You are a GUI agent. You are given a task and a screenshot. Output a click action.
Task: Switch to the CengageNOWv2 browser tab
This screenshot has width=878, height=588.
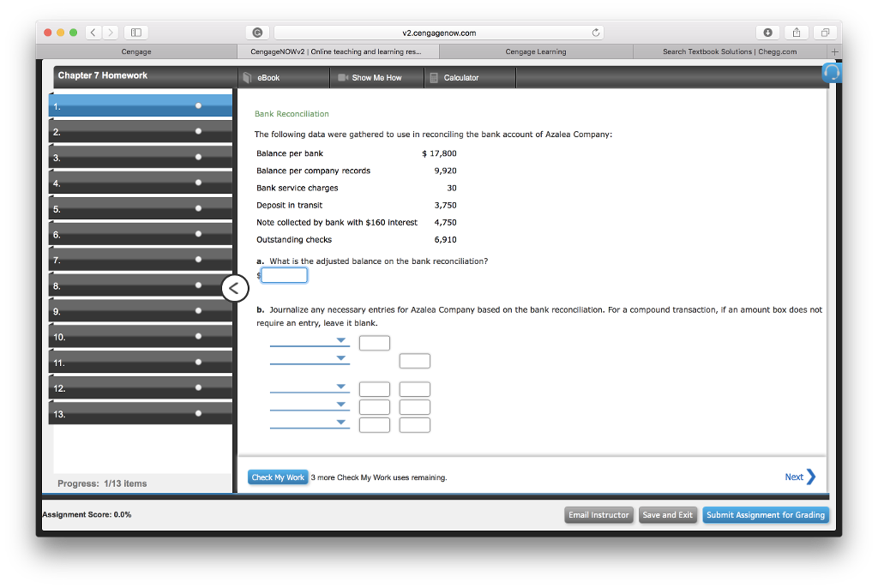(336, 51)
